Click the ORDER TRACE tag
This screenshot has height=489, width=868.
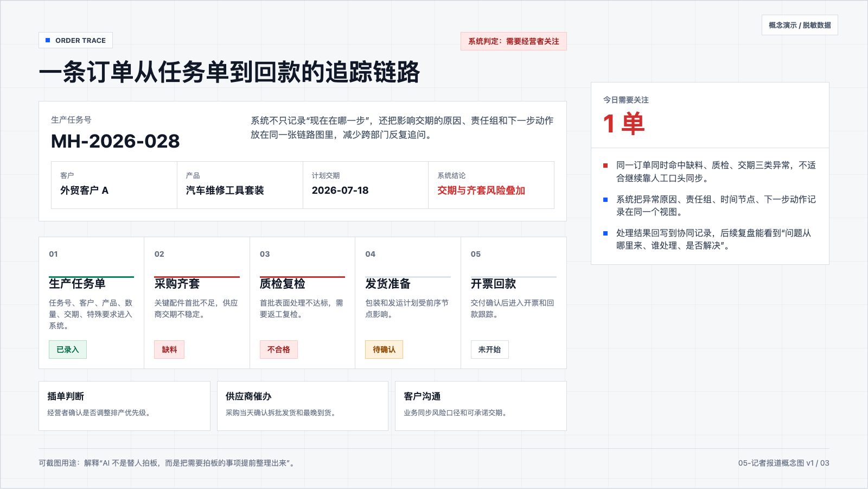tap(76, 41)
